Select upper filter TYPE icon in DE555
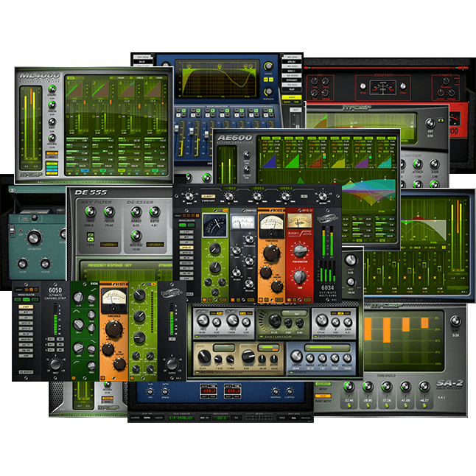 click(91, 234)
